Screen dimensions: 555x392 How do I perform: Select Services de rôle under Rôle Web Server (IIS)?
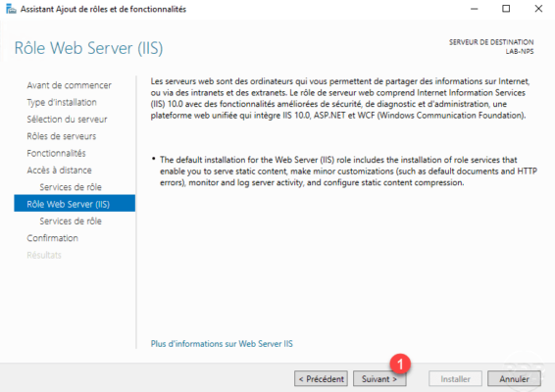click(71, 221)
